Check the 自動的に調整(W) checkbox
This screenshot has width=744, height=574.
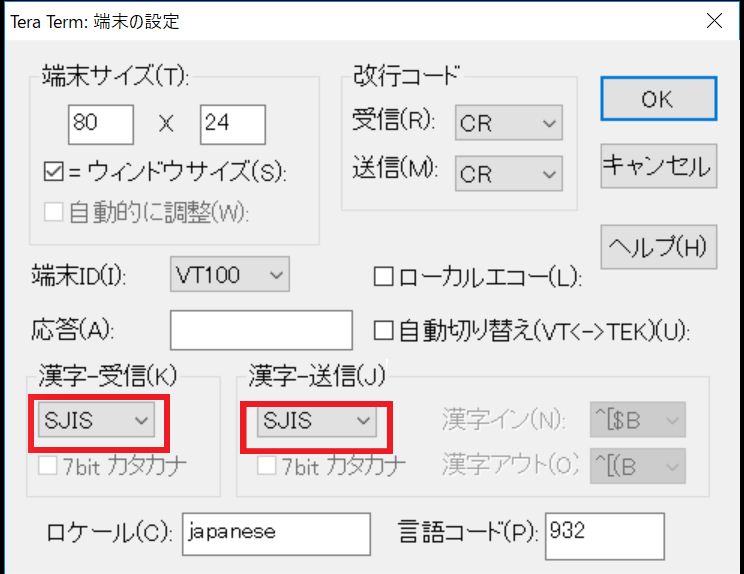click(52, 212)
